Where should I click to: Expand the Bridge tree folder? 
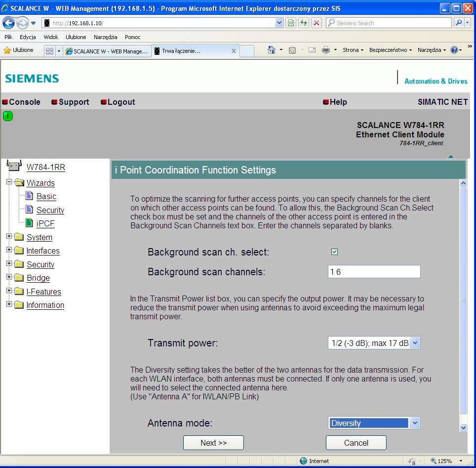coord(9,277)
